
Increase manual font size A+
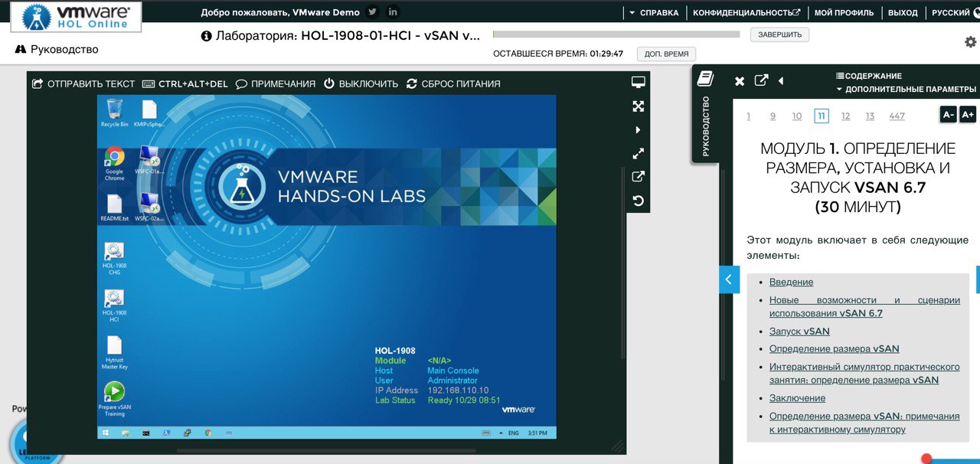click(968, 114)
